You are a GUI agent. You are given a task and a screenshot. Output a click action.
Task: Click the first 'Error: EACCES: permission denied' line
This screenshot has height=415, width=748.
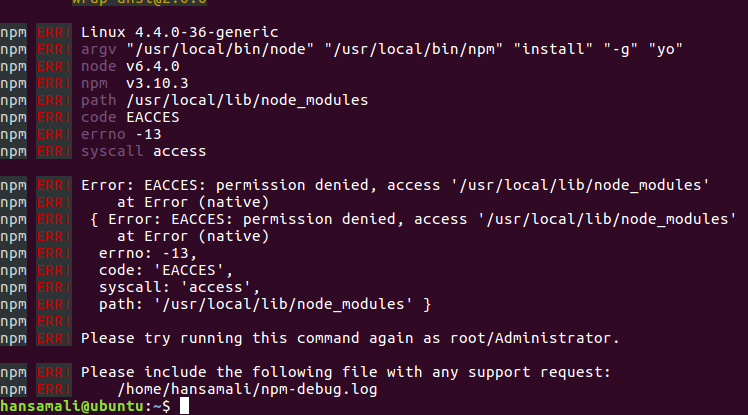point(395,185)
